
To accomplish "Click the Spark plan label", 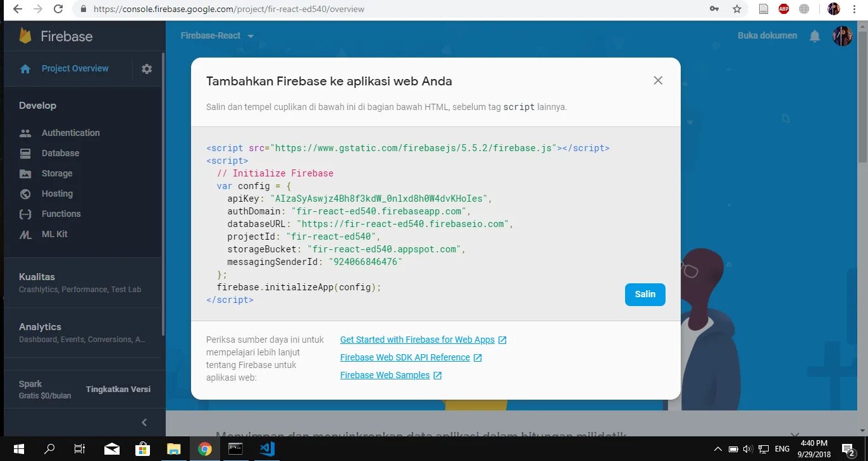I will pos(30,384).
